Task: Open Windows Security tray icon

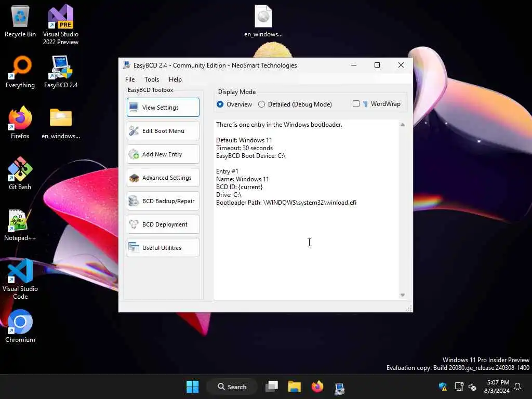Action: click(x=443, y=387)
